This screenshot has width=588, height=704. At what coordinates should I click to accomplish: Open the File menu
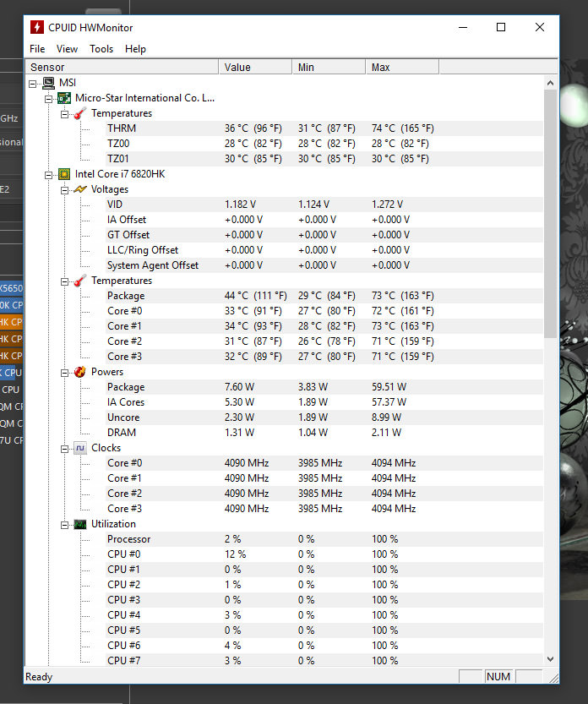pyautogui.click(x=37, y=49)
